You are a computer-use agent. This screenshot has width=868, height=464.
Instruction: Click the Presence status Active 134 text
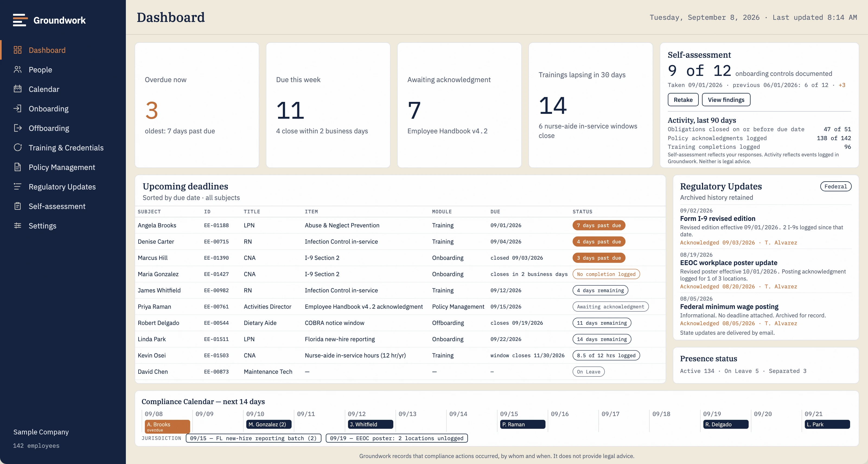[697, 371]
